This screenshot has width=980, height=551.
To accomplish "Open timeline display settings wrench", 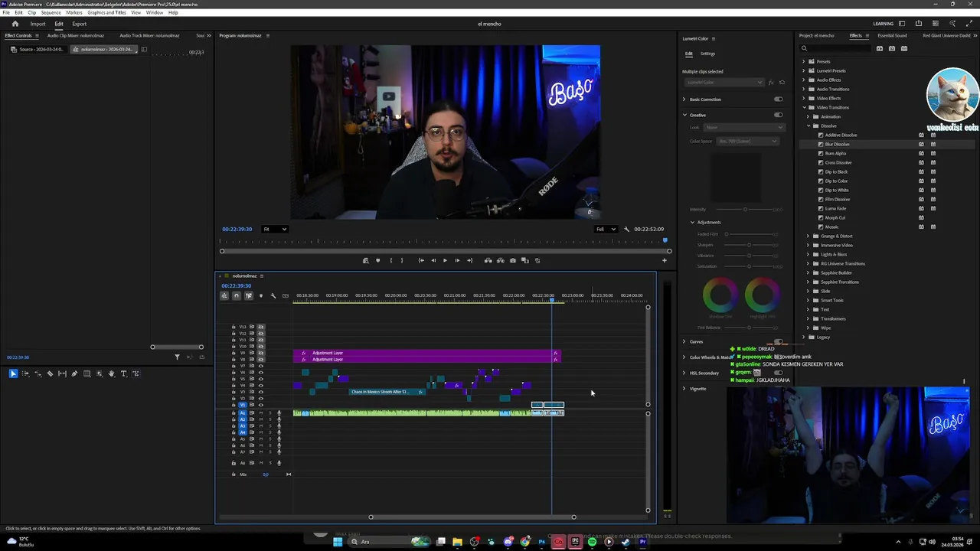I will (x=273, y=295).
